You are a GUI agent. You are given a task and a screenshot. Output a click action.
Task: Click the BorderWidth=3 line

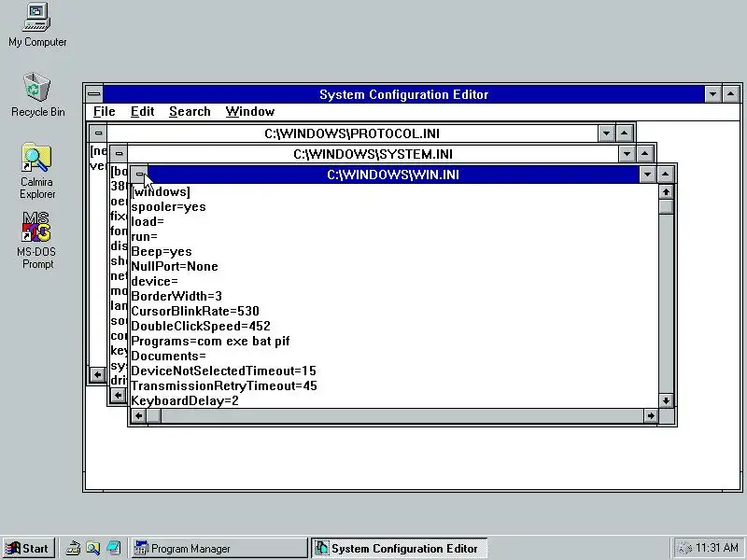pos(176,296)
